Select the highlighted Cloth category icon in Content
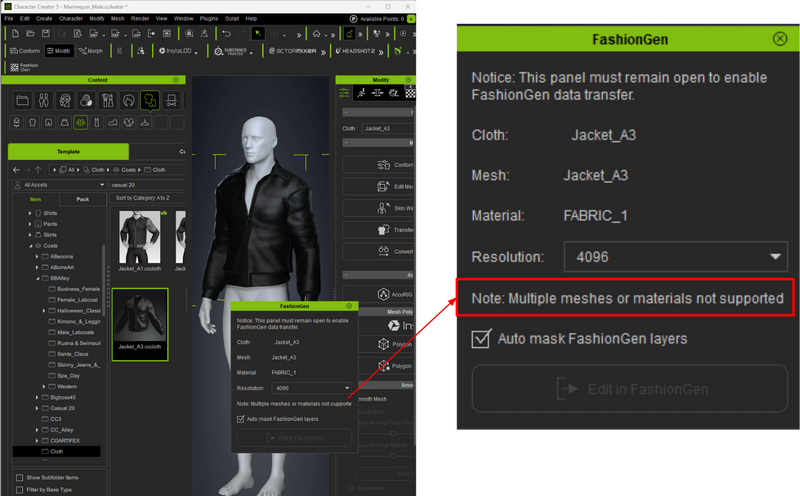Screen dimensions: 800x496 (150, 100)
